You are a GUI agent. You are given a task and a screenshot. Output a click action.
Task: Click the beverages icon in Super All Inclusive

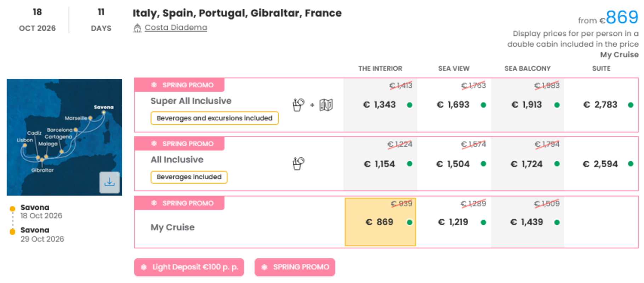pyautogui.click(x=298, y=105)
